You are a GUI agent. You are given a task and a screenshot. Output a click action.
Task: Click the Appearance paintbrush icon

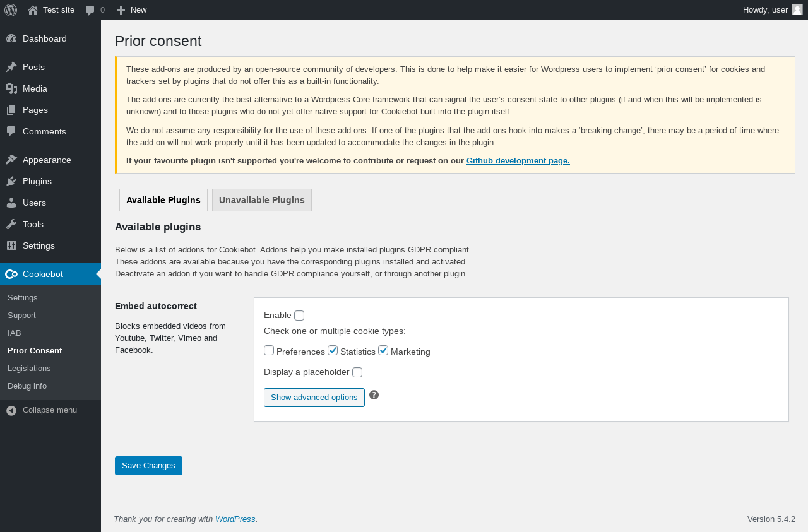pos(11,160)
